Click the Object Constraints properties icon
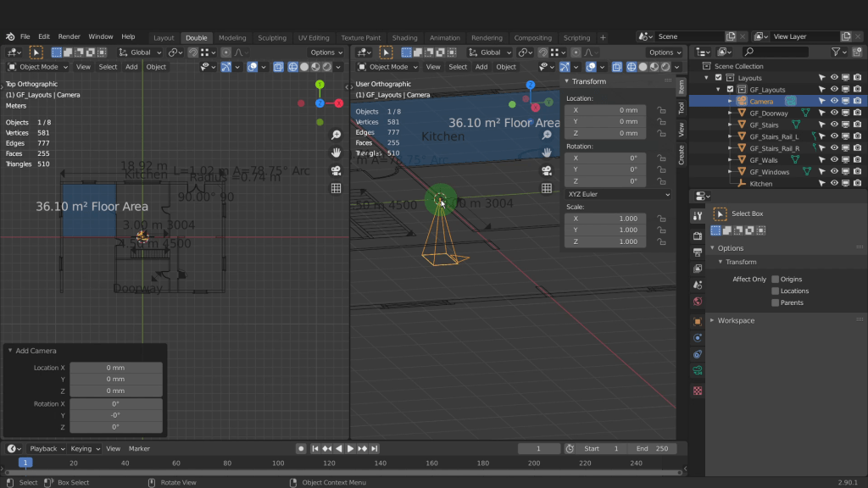 pyautogui.click(x=698, y=353)
